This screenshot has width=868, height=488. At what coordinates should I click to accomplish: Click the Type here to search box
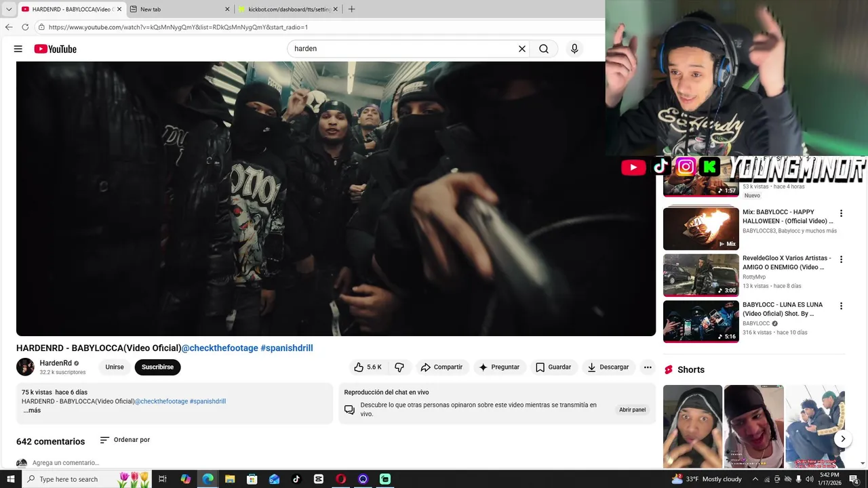(x=88, y=479)
